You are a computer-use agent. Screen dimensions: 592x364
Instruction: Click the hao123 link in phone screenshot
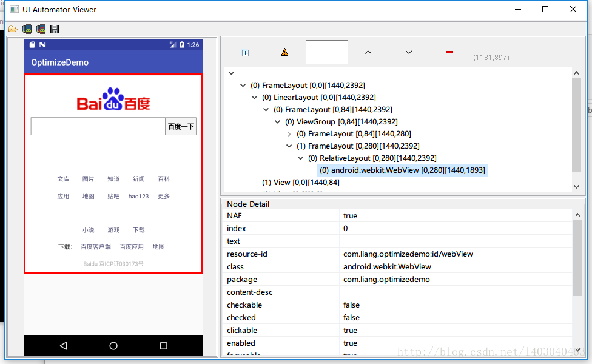click(x=138, y=197)
